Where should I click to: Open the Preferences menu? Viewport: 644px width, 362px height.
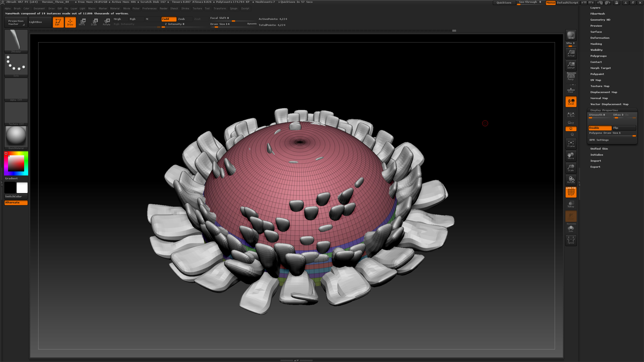(149, 9)
